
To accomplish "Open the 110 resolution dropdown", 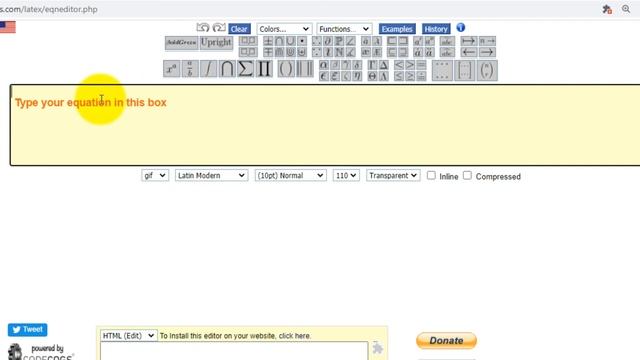I will (346, 176).
